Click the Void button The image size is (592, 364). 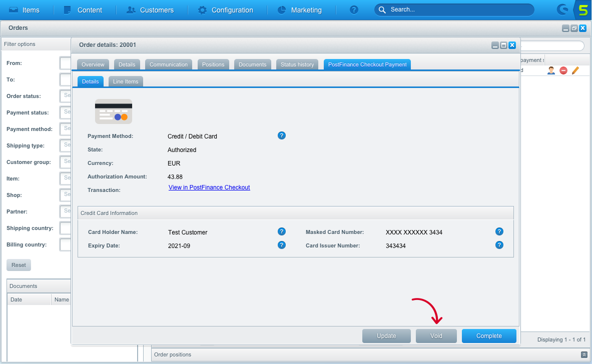pos(436,336)
